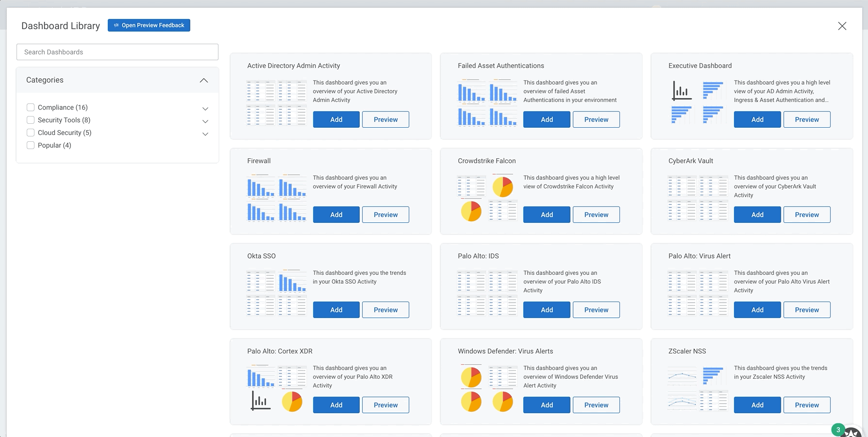Enable the Security Tools category filter
Viewport: 868px width, 437px height.
(31, 120)
